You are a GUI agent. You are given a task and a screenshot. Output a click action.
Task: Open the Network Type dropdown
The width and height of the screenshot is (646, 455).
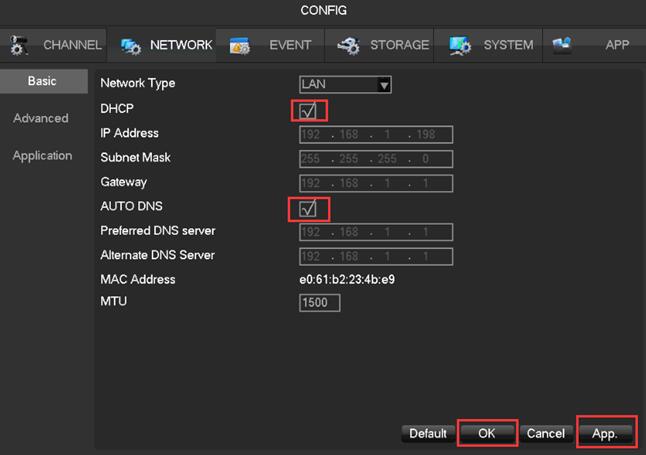point(344,85)
